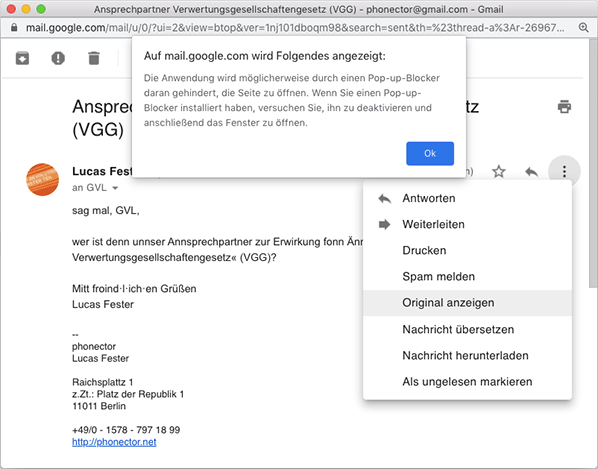The image size is (598, 469).
Task: Select Original anzeigen menu entry
Action: 467,303
